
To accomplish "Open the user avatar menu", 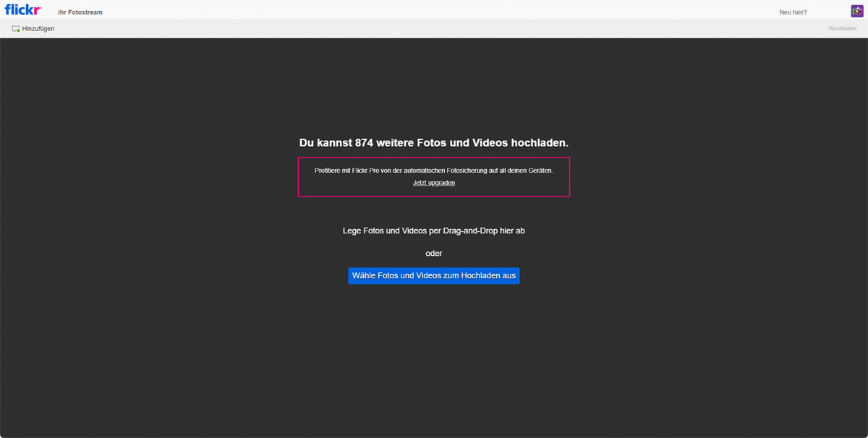I will [857, 11].
